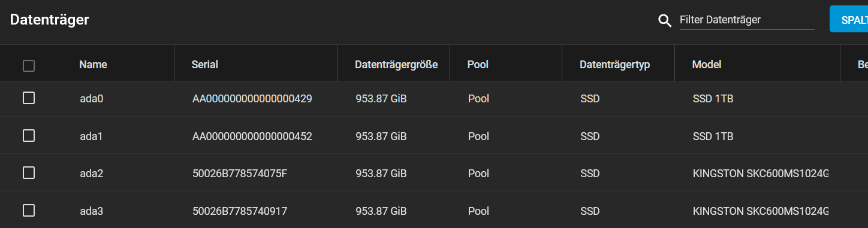Viewport: 868px width, 228px height.
Task: Tick the checkbox next to ada2
Action: (29, 173)
